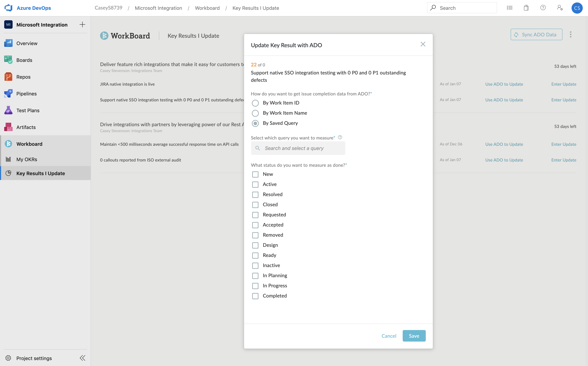Check the New status checkbox
The width and height of the screenshot is (588, 366).
click(255, 174)
